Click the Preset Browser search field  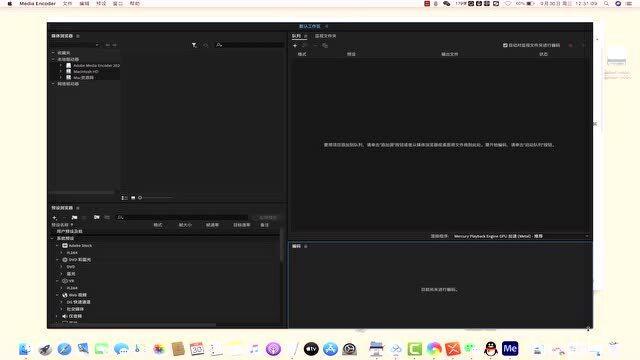click(x=182, y=218)
